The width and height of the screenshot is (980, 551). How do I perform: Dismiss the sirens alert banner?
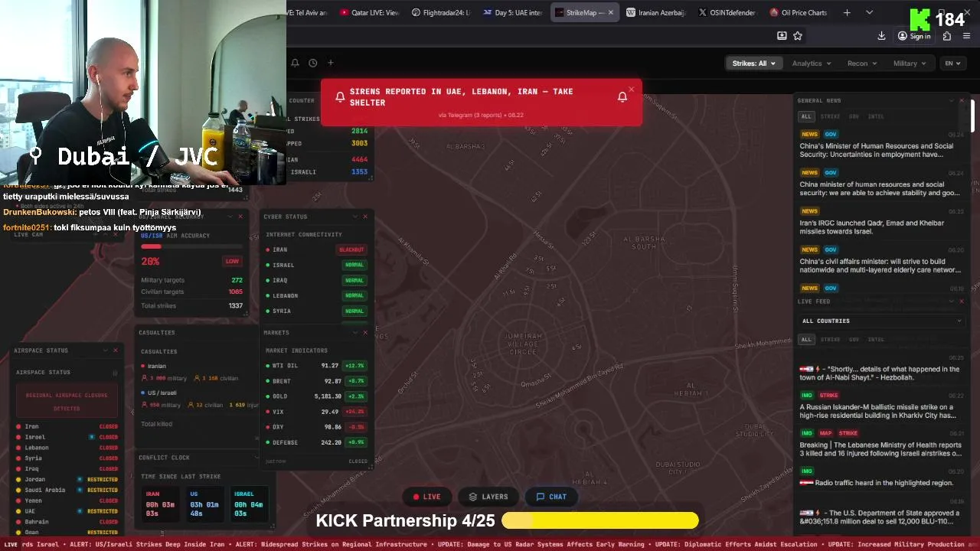pyautogui.click(x=631, y=90)
